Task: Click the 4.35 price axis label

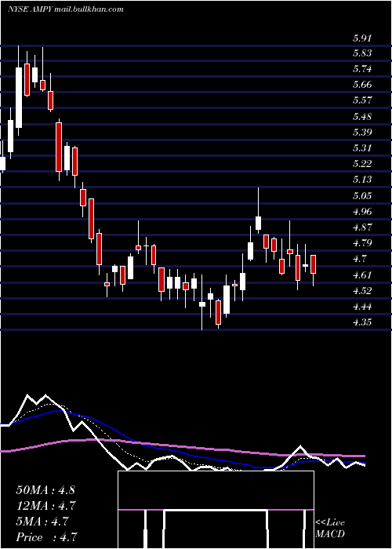Action: 362,322
